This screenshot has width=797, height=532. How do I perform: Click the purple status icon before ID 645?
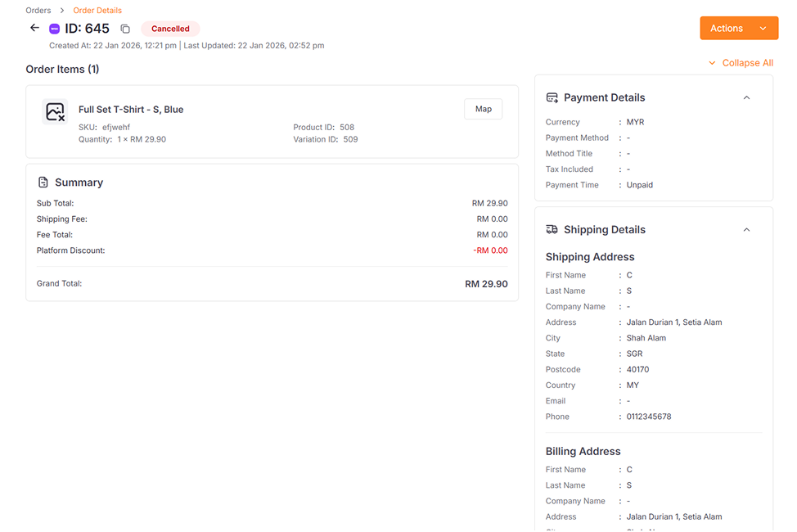point(55,29)
